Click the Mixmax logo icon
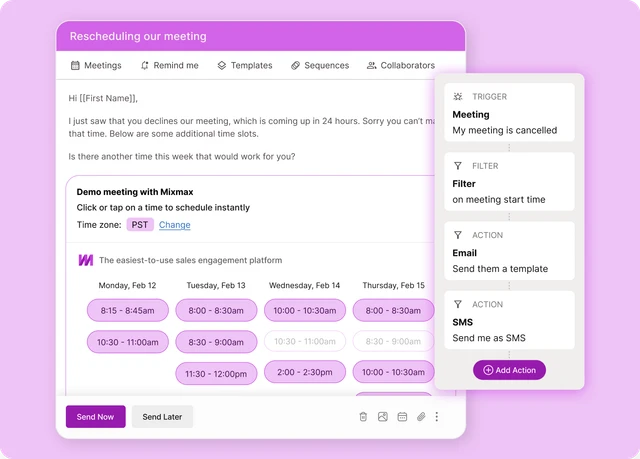Screen dimensions: 640x459 tap(86, 260)
